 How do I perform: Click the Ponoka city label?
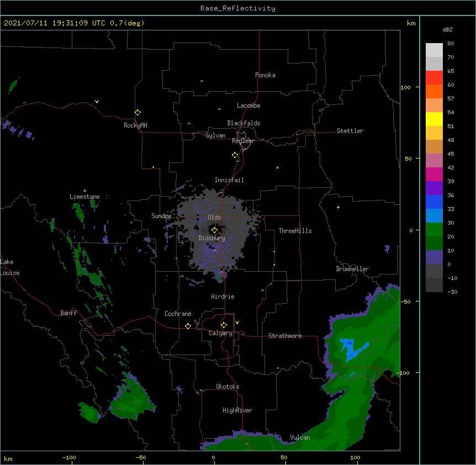pyautogui.click(x=265, y=75)
